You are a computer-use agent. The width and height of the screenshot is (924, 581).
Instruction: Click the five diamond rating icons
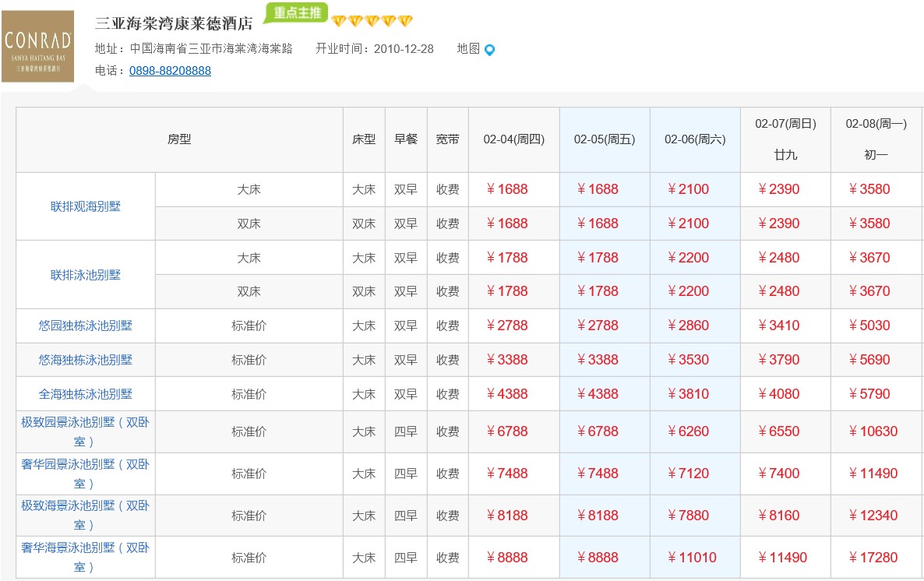372,21
